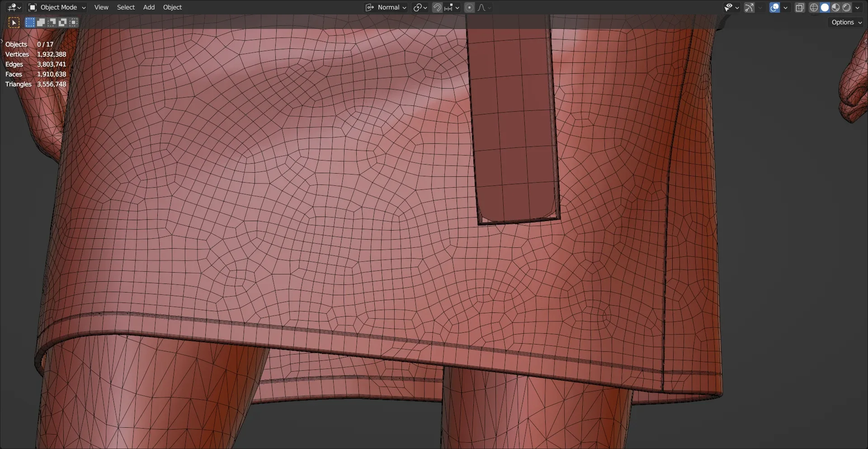
Task: Open the Options popover
Action: [x=846, y=22]
